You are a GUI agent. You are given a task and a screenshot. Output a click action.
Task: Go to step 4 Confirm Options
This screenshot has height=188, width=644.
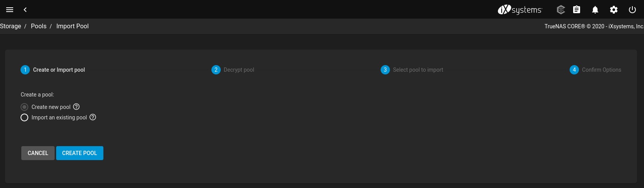[596, 70]
